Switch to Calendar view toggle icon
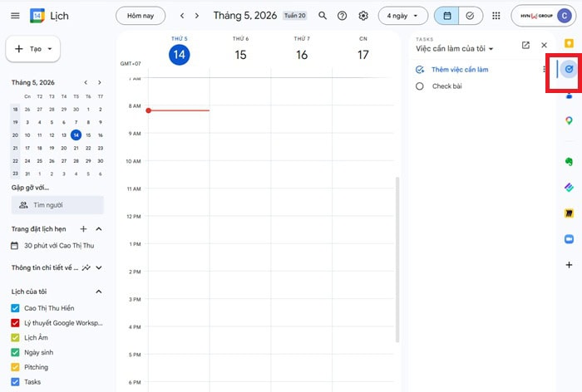Image resolution: width=582 pixels, height=392 pixels. click(447, 16)
